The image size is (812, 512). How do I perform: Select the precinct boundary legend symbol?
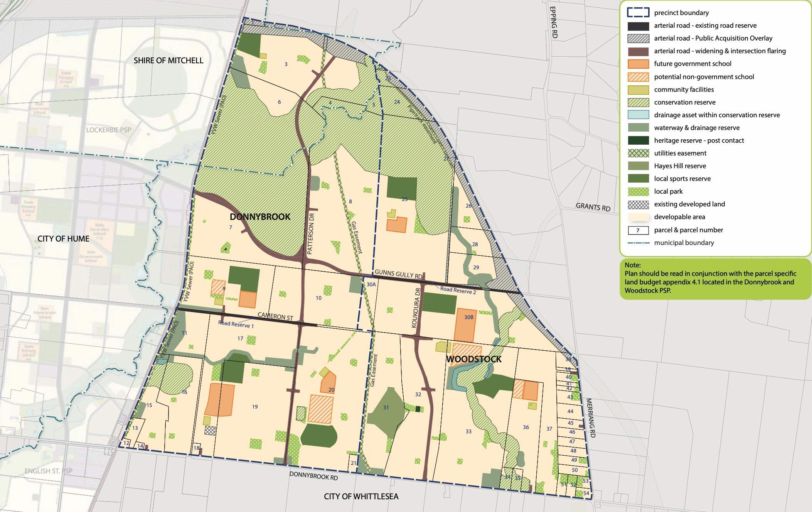[638, 12]
